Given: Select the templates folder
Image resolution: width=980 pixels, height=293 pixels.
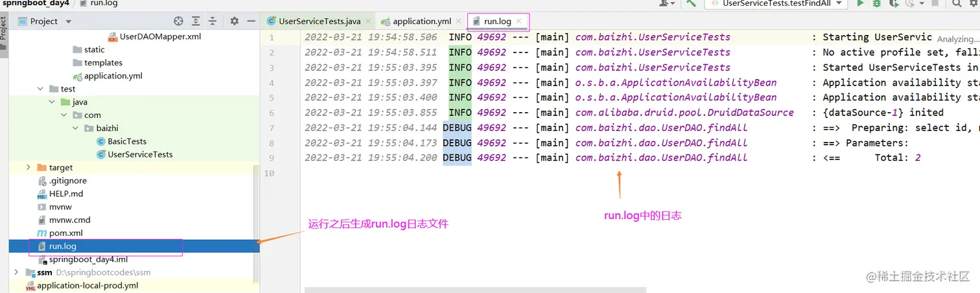Looking at the screenshot, I should pos(97,63).
